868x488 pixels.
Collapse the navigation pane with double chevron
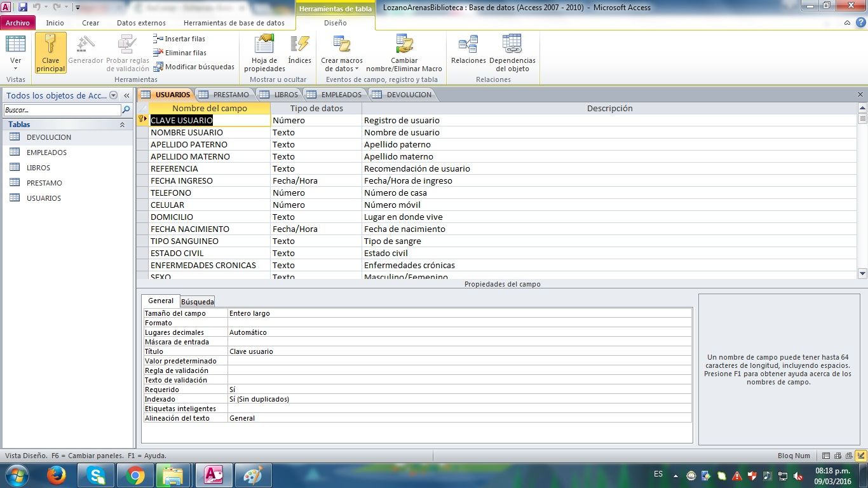click(127, 95)
